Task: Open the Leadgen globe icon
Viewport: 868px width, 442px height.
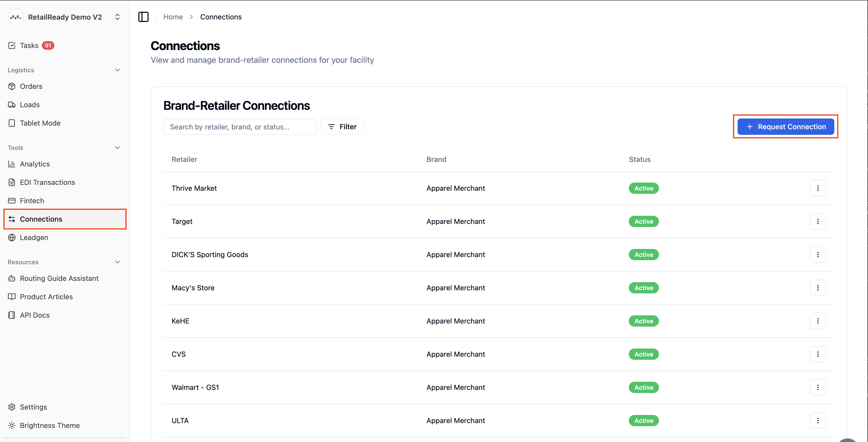Action: (12, 237)
